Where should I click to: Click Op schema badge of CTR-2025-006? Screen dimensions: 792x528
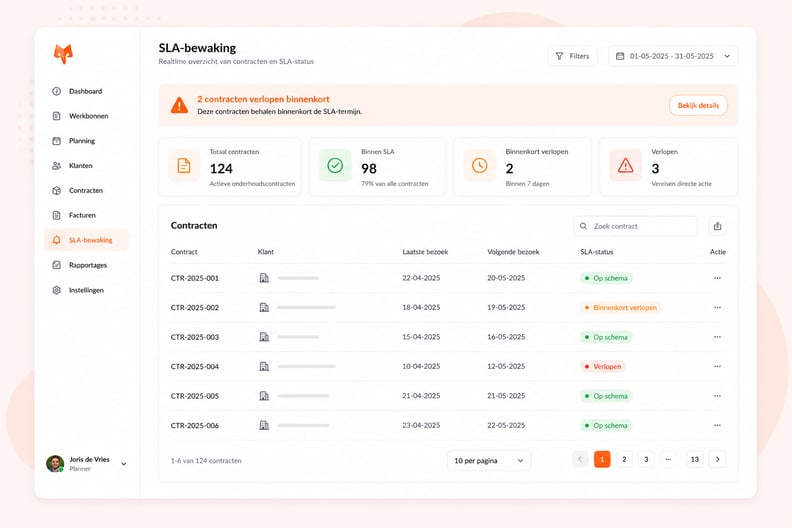[606, 426]
